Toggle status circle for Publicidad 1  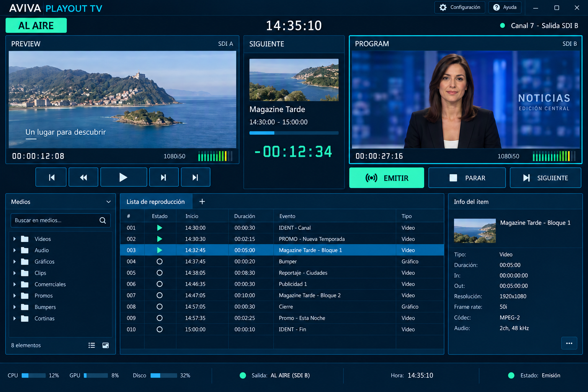160,284
